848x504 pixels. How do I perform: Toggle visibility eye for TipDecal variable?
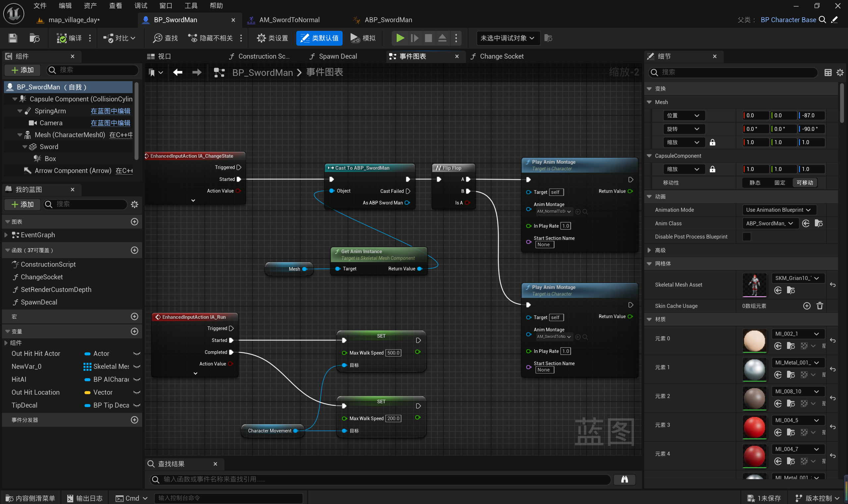(137, 406)
